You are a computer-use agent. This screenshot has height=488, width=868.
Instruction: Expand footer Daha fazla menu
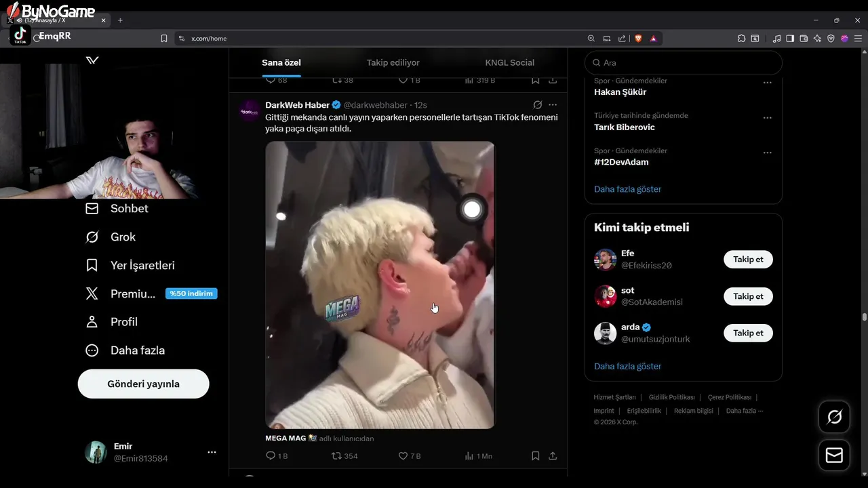(744, 411)
